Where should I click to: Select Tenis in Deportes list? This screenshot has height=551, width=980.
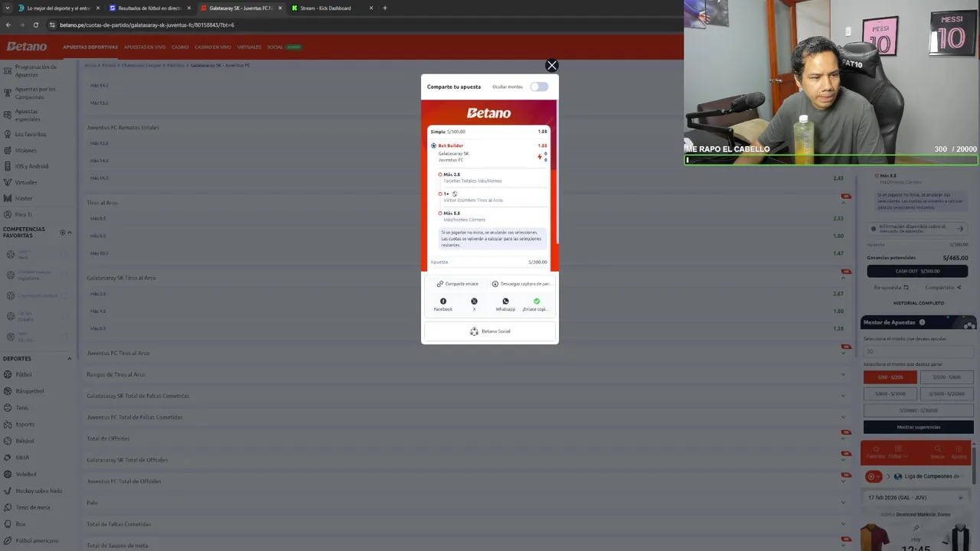(22, 408)
